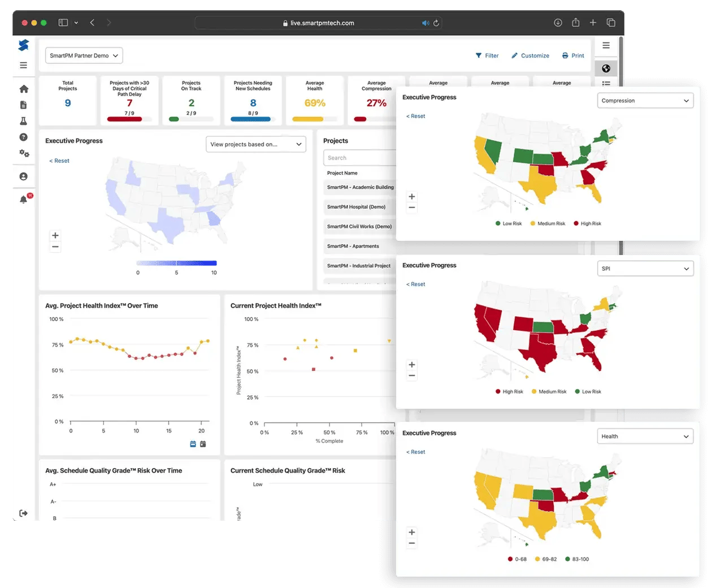Select the globe map view icon
712x588 pixels.
(x=606, y=68)
